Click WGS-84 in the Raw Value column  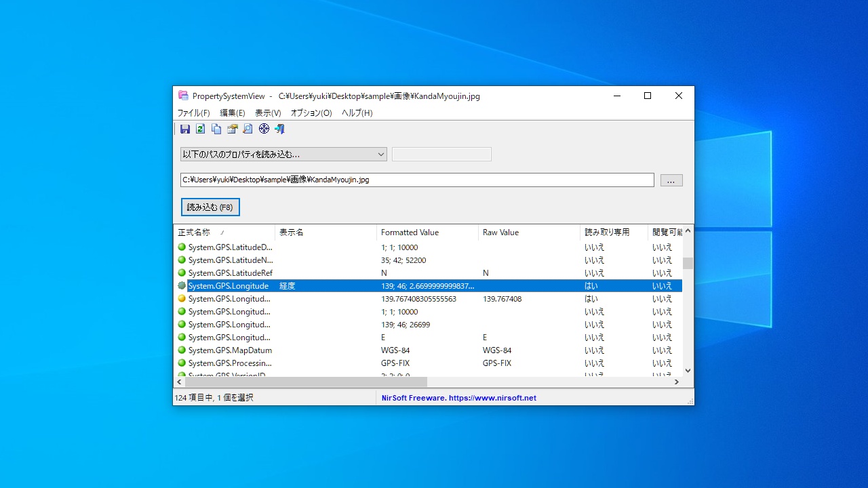pyautogui.click(x=497, y=350)
